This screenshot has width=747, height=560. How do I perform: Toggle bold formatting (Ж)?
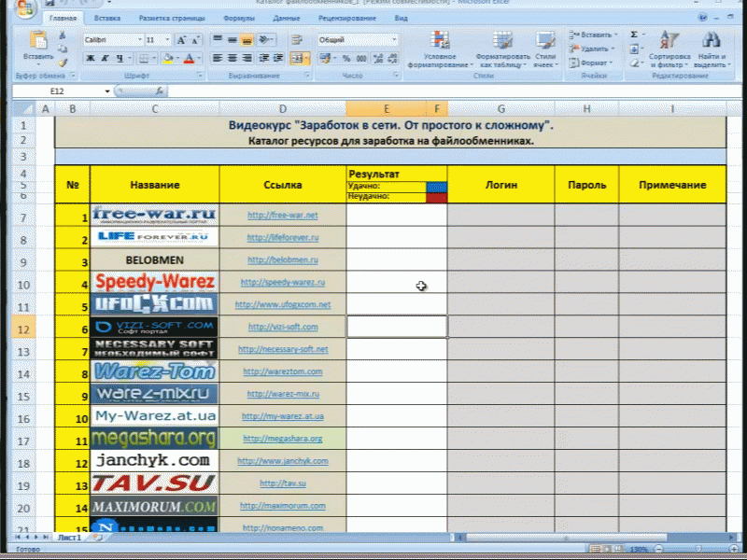90,58
